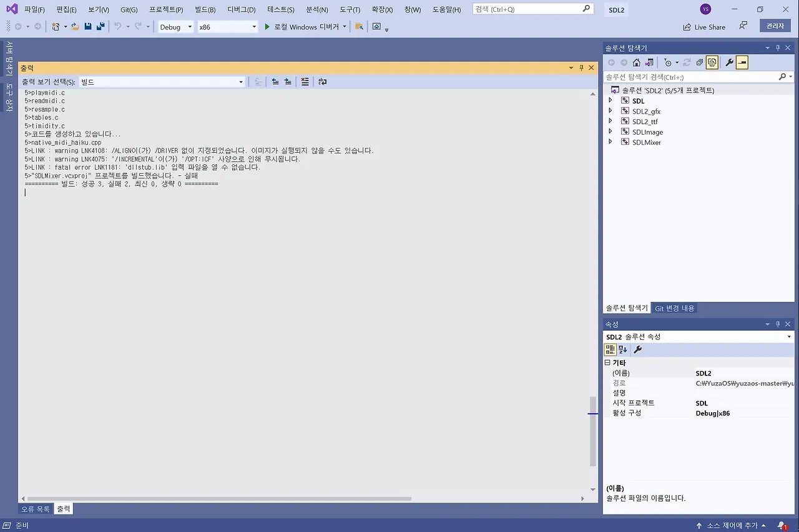Toggle auto-hide pin on the Properties panel
Screen dimensions: 799x532
(778, 324)
